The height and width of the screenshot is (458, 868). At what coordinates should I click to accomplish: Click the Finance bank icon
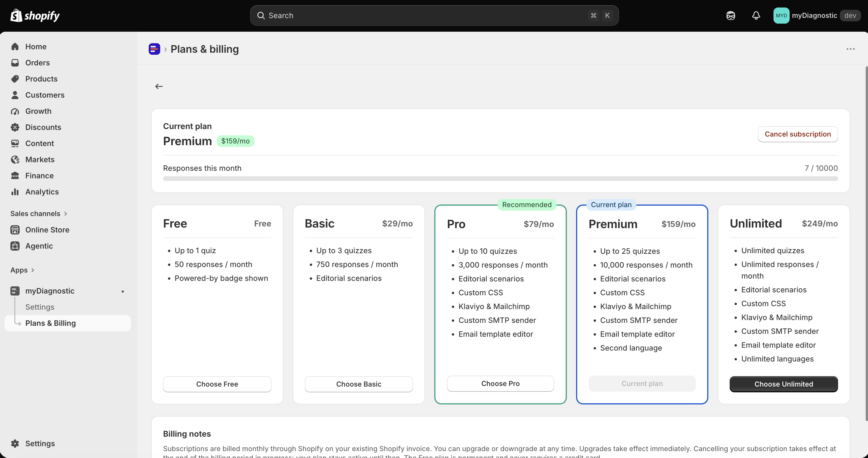pyautogui.click(x=15, y=176)
